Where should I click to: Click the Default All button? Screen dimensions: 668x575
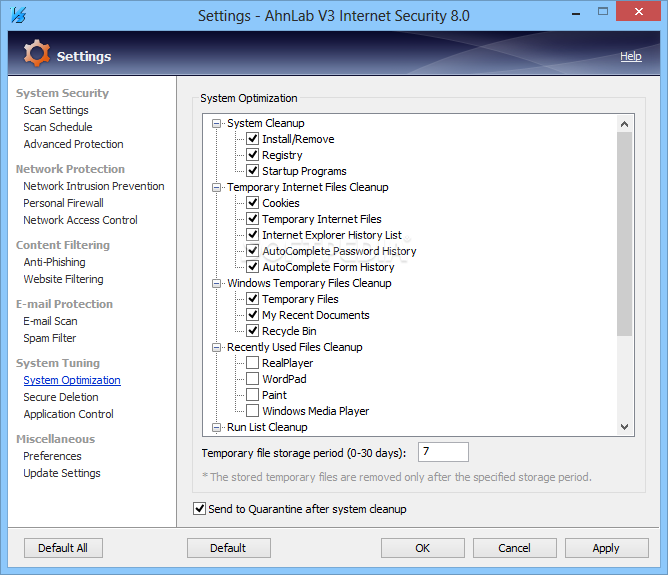click(63, 548)
